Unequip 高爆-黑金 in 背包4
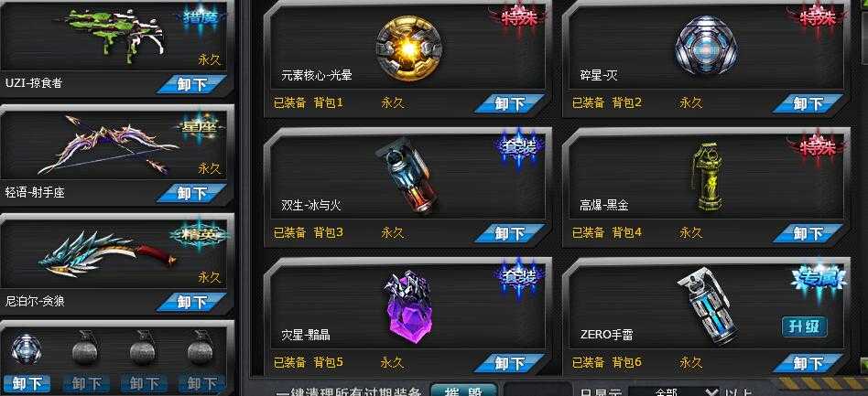This screenshot has height=396, width=868. tap(808, 233)
